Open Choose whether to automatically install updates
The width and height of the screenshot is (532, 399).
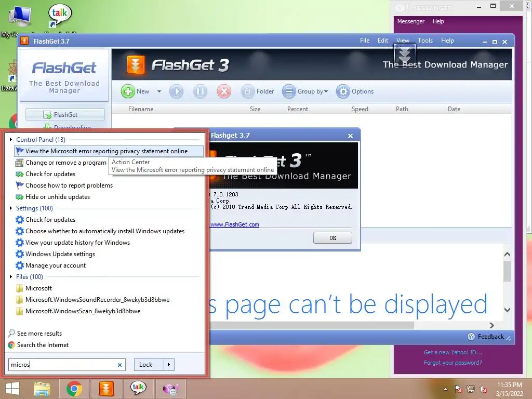100,231
